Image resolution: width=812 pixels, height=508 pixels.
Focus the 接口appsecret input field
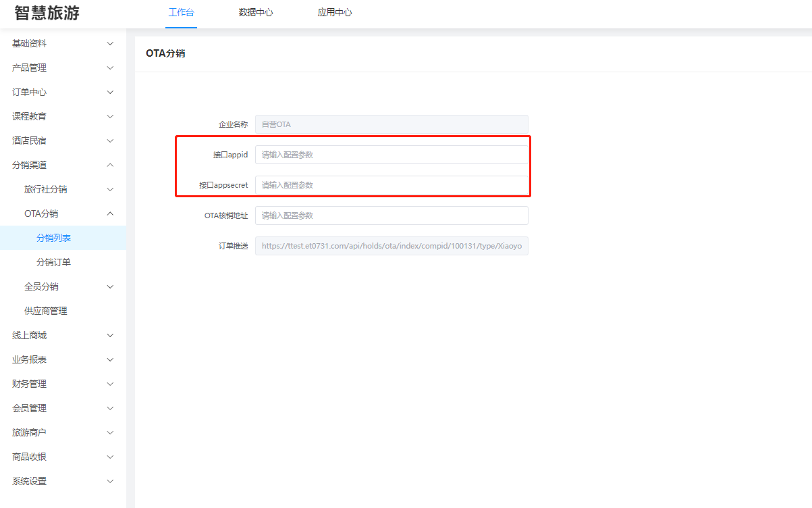(391, 185)
